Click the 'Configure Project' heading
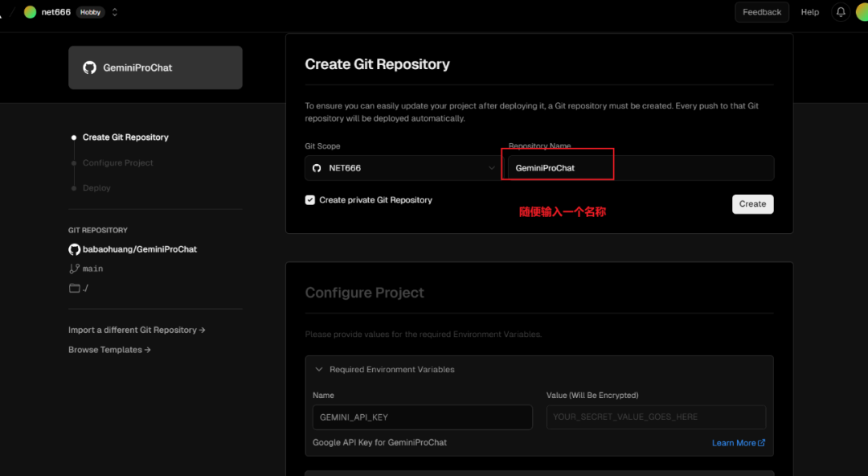Image resolution: width=868 pixels, height=476 pixels. [364, 293]
